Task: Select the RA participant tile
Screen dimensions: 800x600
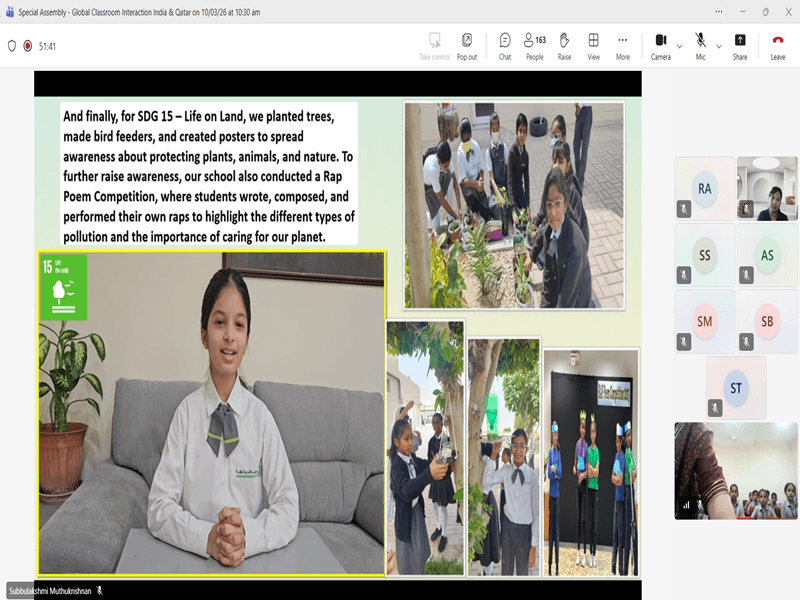Action: pos(705,188)
